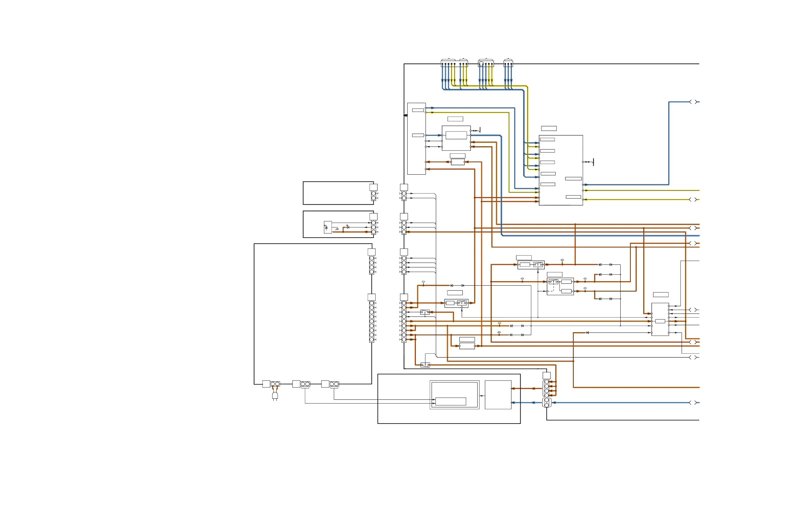Click the small LED diode symbol
Viewport: 812px width, 525px height.
(348, 227)
